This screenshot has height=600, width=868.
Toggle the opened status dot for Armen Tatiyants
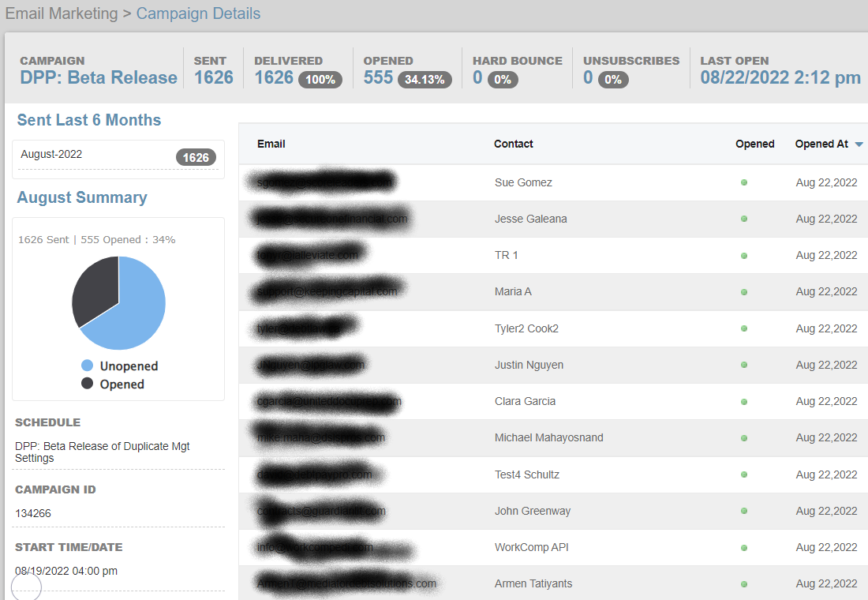click(743, 583)
